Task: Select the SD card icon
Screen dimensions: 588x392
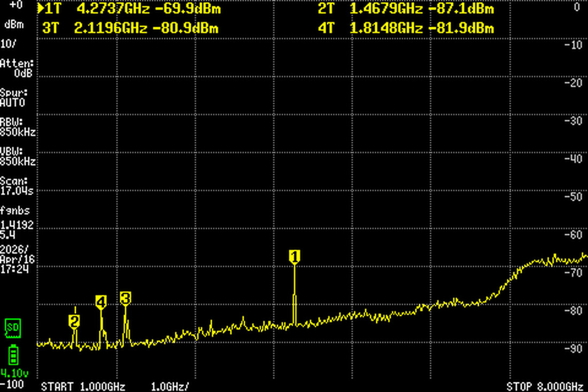Action: point(13,329)
